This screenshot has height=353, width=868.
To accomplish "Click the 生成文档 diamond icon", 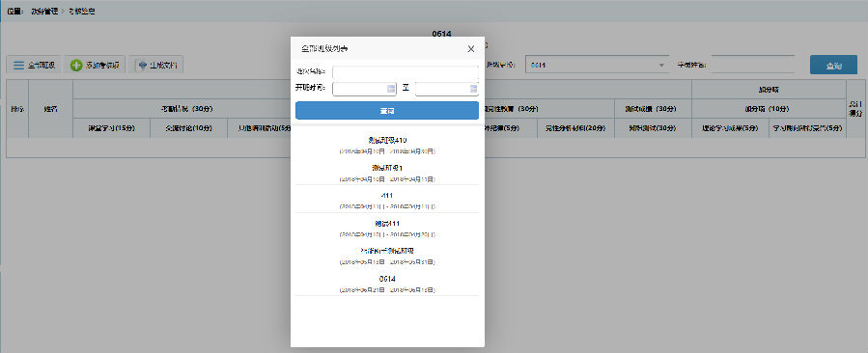I will pos(142,66).
